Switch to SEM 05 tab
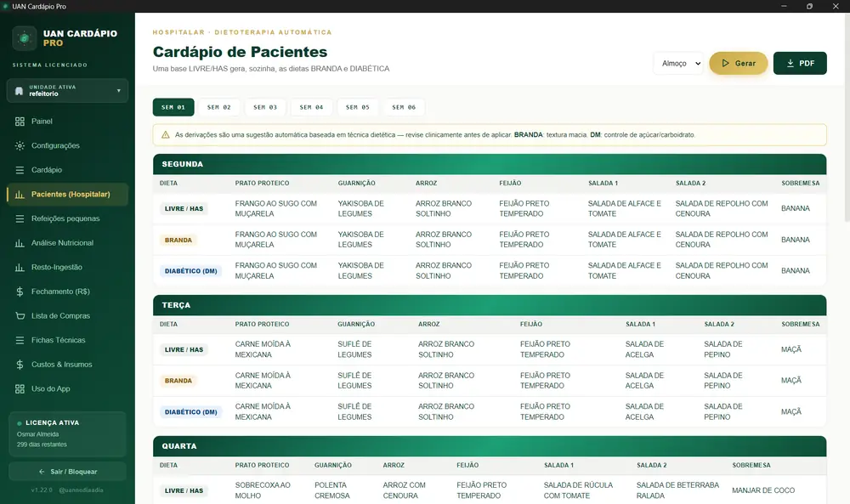The width and height of the screenshot is (850, 504). 358,107
